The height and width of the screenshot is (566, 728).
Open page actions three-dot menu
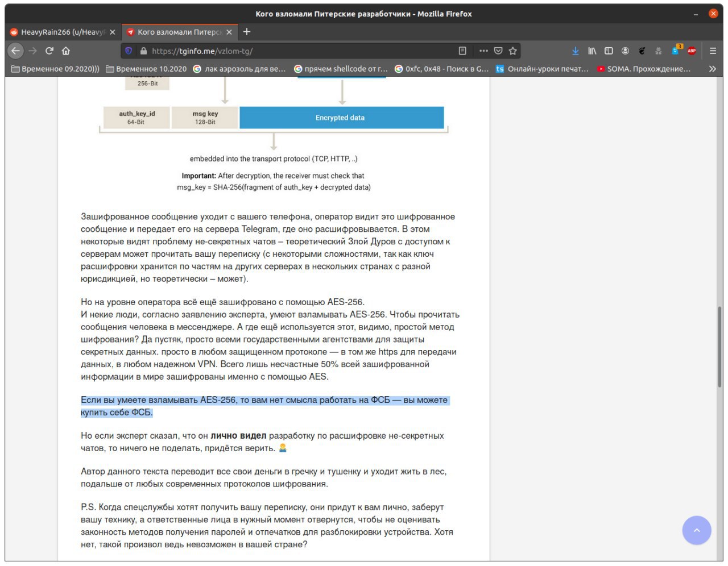[483, 51]
